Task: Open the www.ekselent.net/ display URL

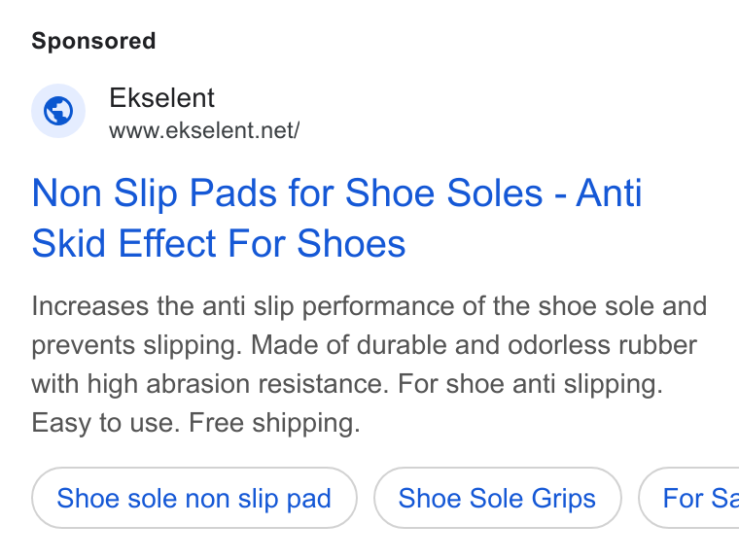Action: (204, 130)
